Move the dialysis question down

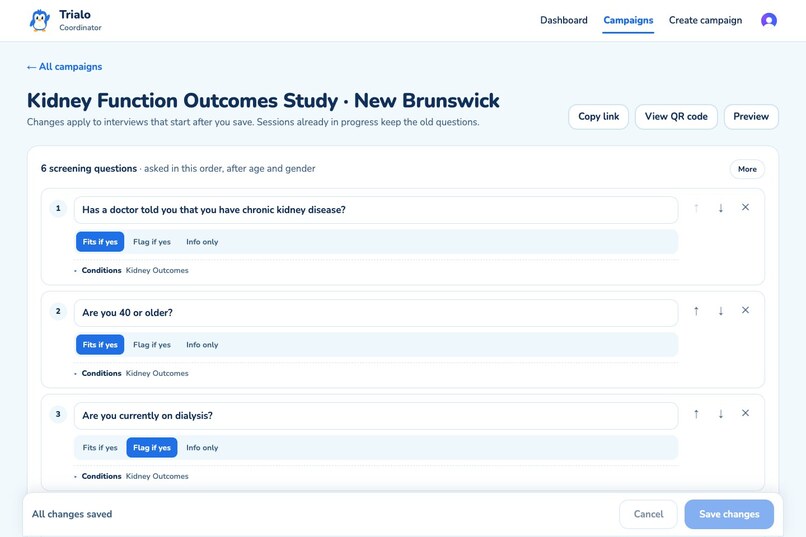point(721,414)
